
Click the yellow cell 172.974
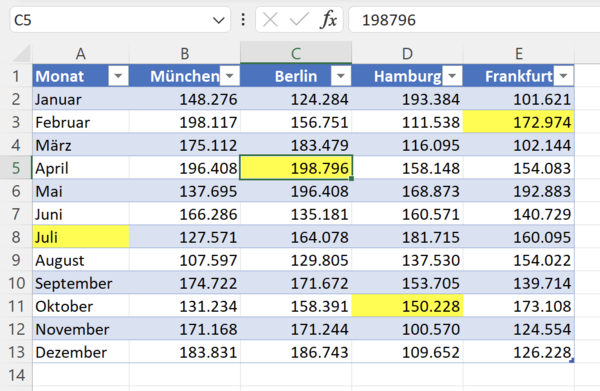(518, 122)
